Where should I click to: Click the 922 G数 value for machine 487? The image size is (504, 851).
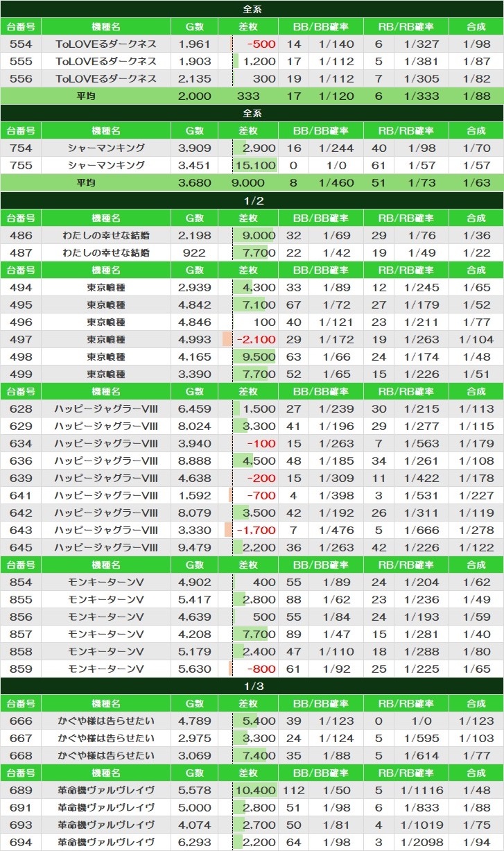coord(195,252)
